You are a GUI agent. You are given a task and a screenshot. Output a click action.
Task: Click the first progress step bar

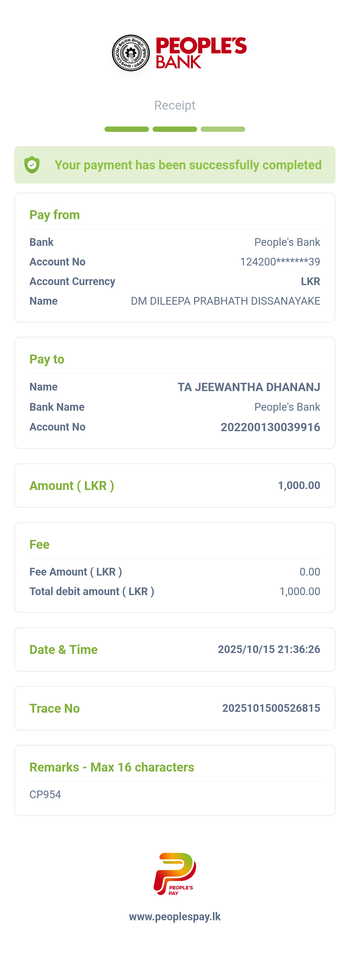(127, 129)
